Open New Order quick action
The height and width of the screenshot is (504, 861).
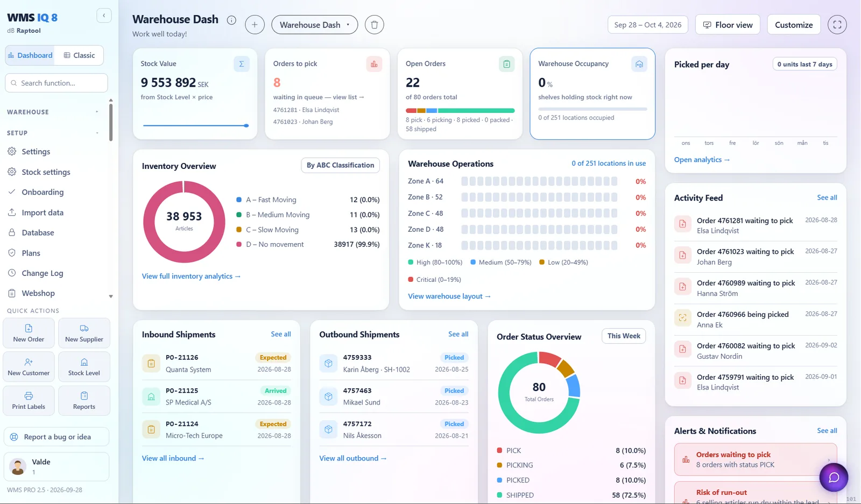pos(29,333)
